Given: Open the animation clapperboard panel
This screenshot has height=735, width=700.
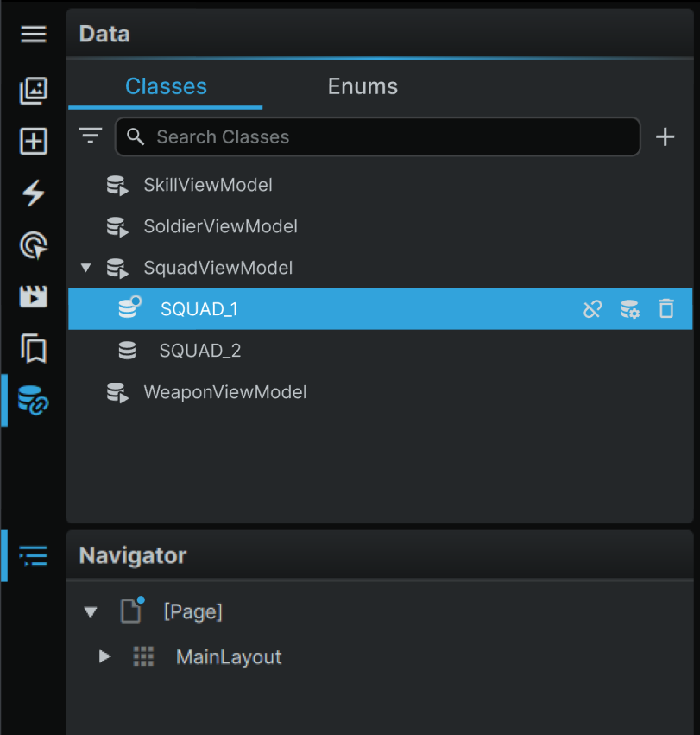Looking at the screenshot, I should (x=34, y=297).
